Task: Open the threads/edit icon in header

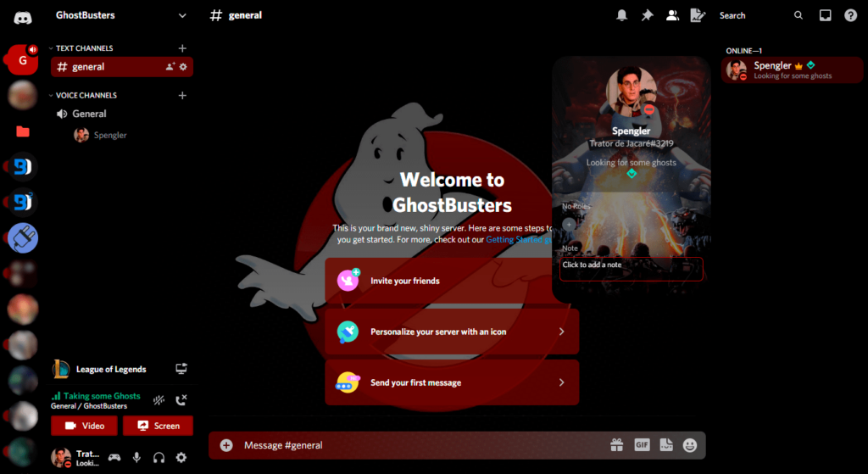Action: tap(698, 15)
